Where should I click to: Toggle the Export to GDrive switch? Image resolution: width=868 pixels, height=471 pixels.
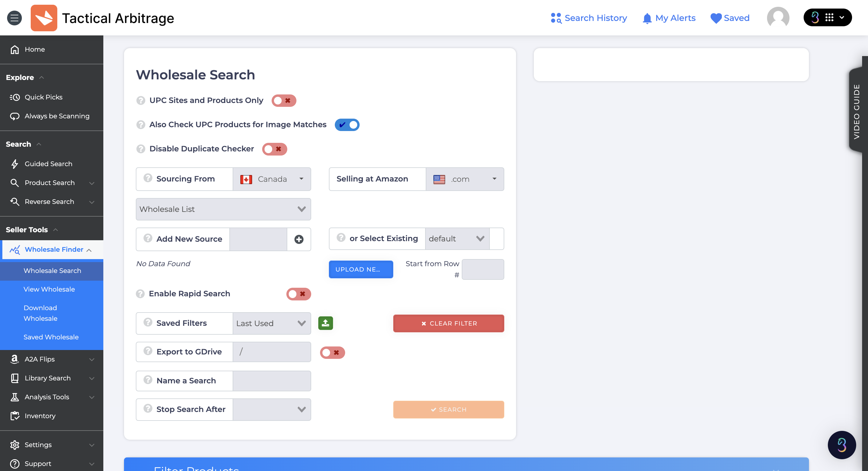332,353
